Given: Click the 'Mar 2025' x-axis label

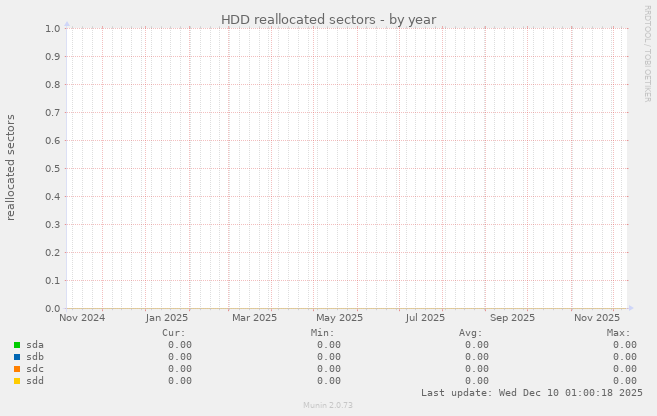Looking at the screenshot, I should (x=254, y=318).
